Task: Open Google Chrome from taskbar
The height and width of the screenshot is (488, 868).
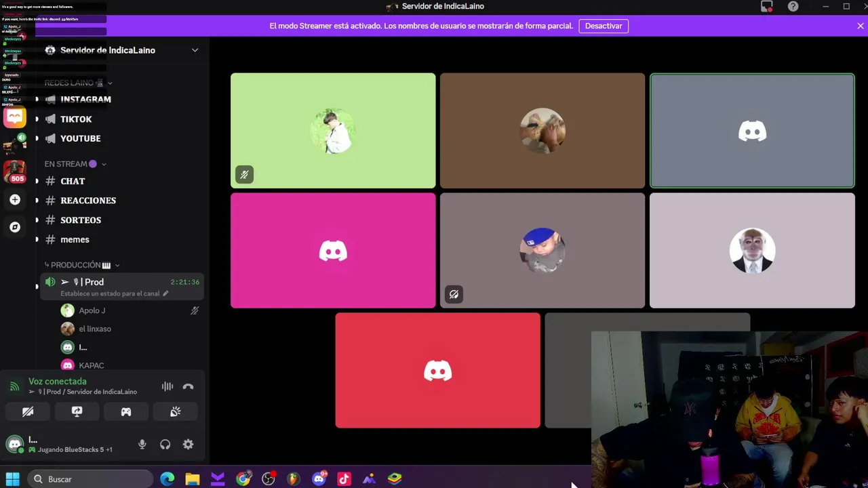Action: (x=243, y=479)
